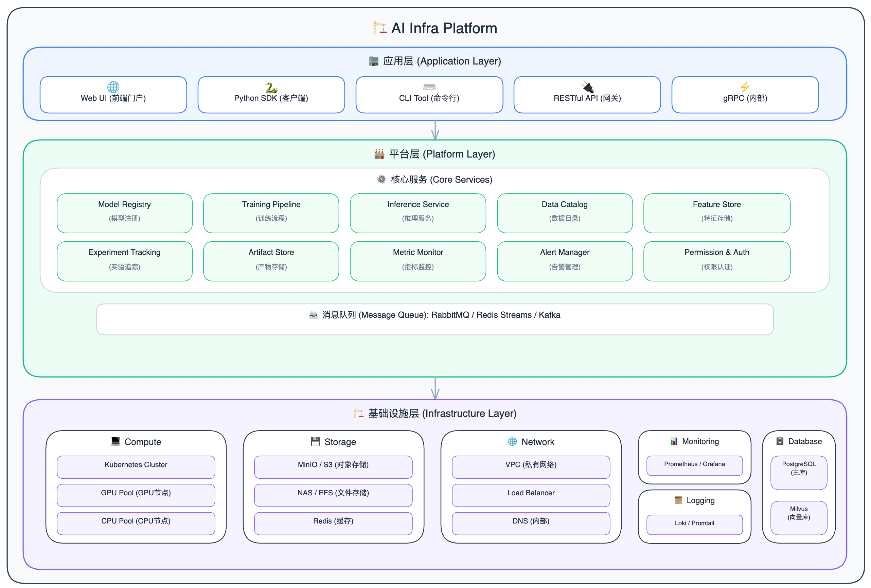Select the Prometheus / Grafana item

pyautogui.click(x=695, y=466)
